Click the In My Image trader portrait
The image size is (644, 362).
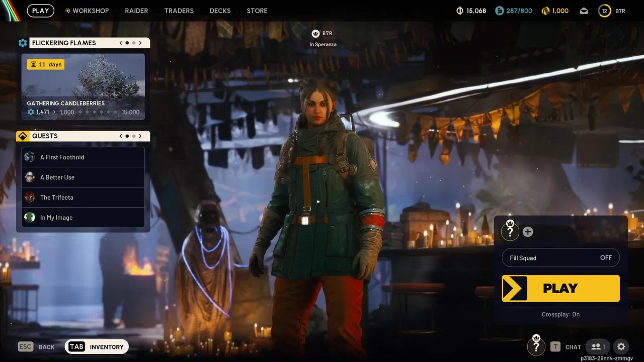point(30,217)
